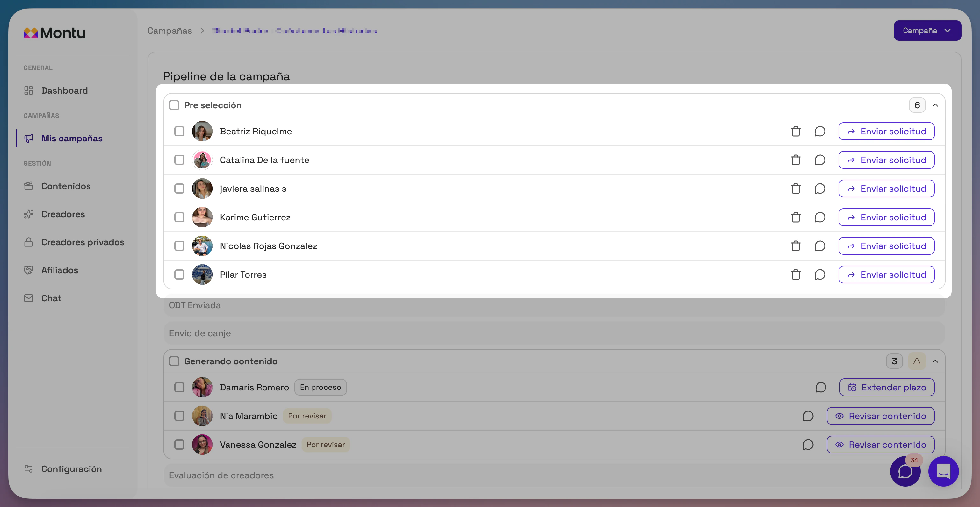Send solicitud to Catalina De la fuente
This screenshot has height=507, width=980.
tap(886, 160)
